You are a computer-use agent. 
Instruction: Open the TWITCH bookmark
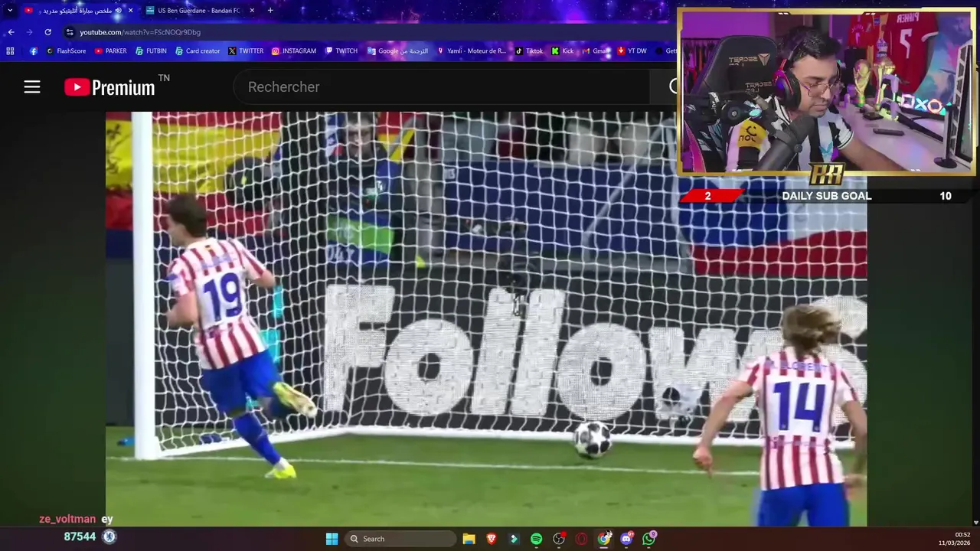[341, 51]
